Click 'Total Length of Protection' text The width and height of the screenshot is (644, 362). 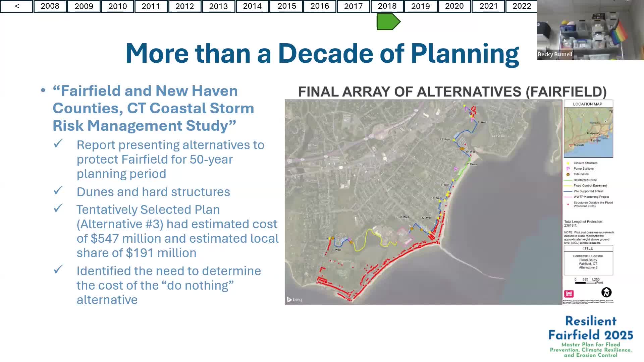point(583,224)
